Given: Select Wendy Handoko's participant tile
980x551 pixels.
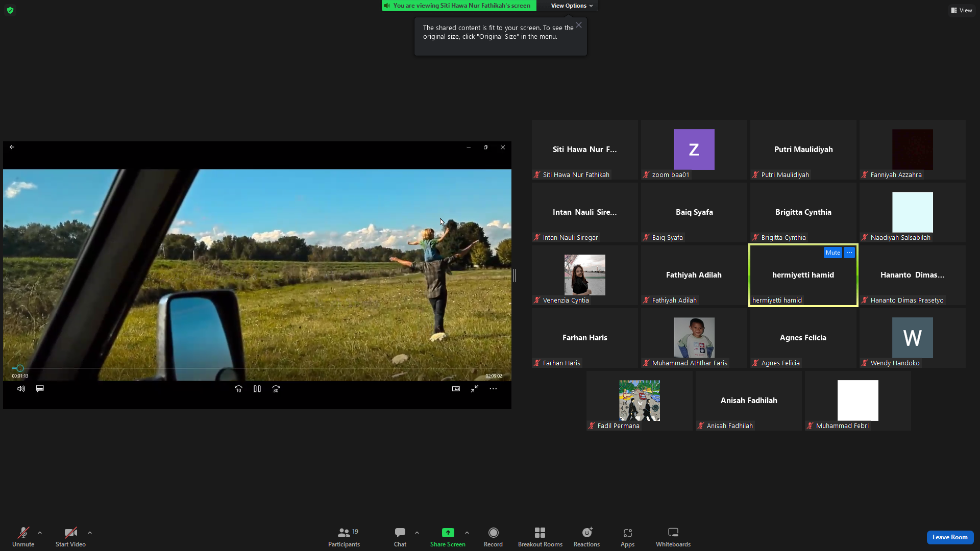Looking at the screenshot, I should [x=913, y=338].
